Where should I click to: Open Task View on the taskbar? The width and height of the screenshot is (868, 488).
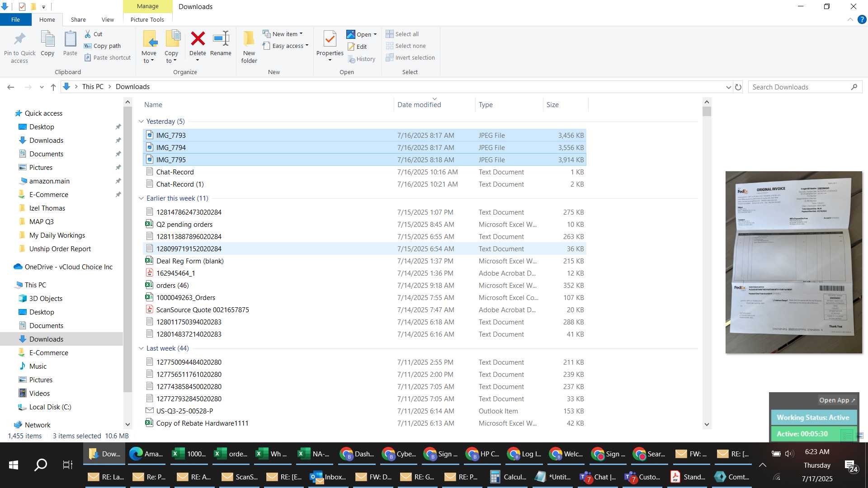tap(67, 465)
